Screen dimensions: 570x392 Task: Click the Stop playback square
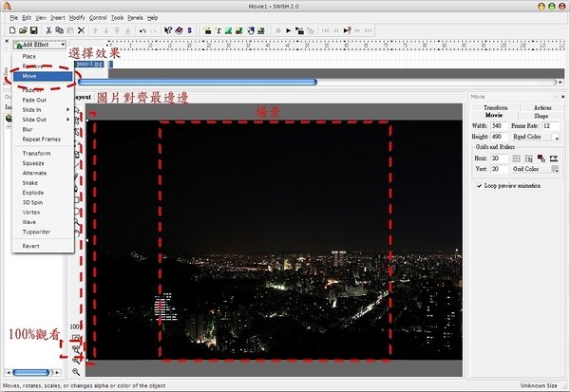(278, 30)
